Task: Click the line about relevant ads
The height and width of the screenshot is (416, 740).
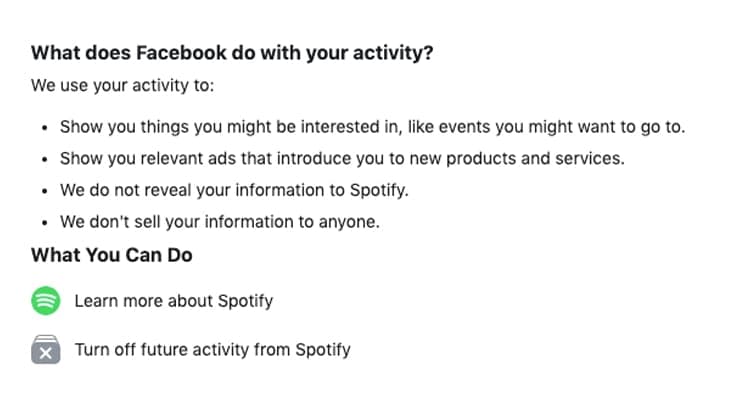Action: [x=340, y=158]
